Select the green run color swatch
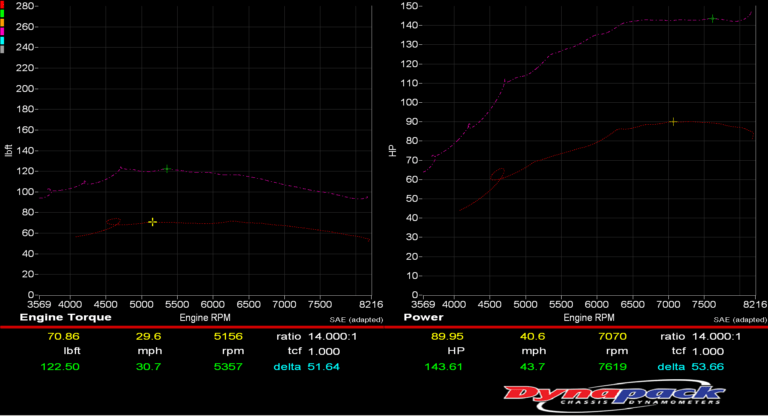The height and width of the screenshot is (416, 768). pos(3,12)
